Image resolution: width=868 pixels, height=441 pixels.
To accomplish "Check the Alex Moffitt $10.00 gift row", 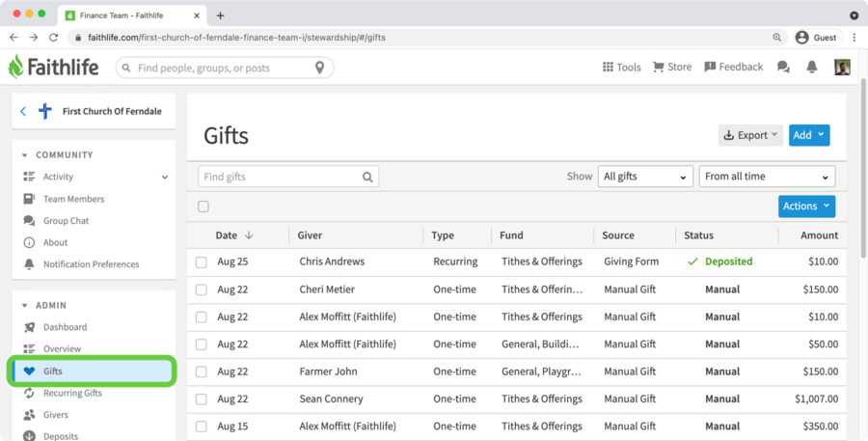I will click(x=202, y=317).
